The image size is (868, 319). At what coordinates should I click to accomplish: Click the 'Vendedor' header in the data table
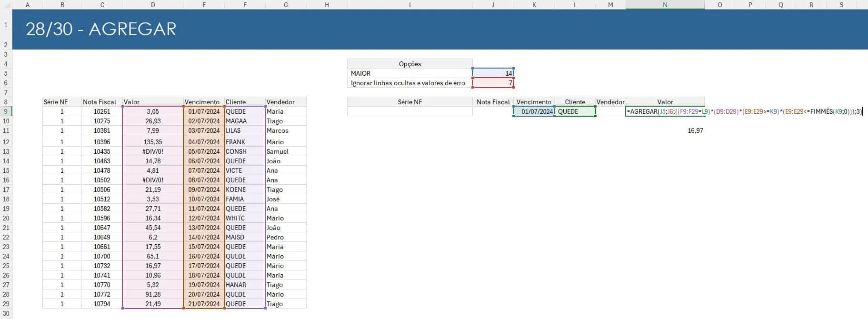tap(286, 102)
